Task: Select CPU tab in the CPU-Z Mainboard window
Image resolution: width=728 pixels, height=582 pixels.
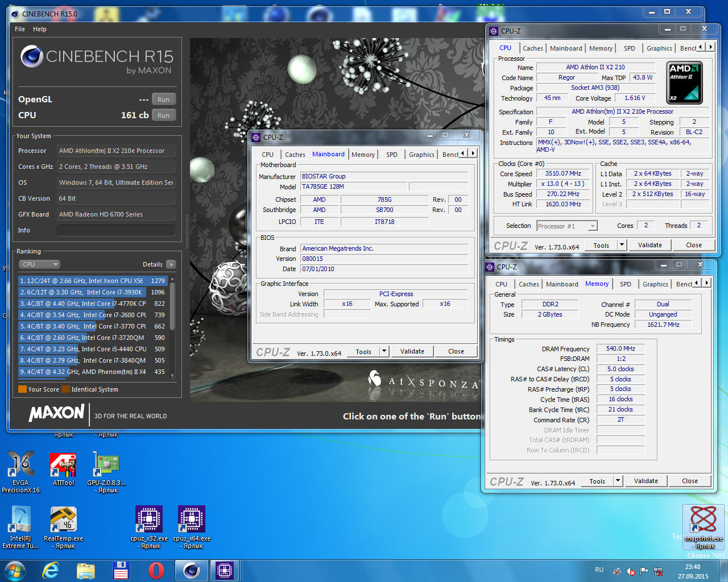Action: point(268,155)
